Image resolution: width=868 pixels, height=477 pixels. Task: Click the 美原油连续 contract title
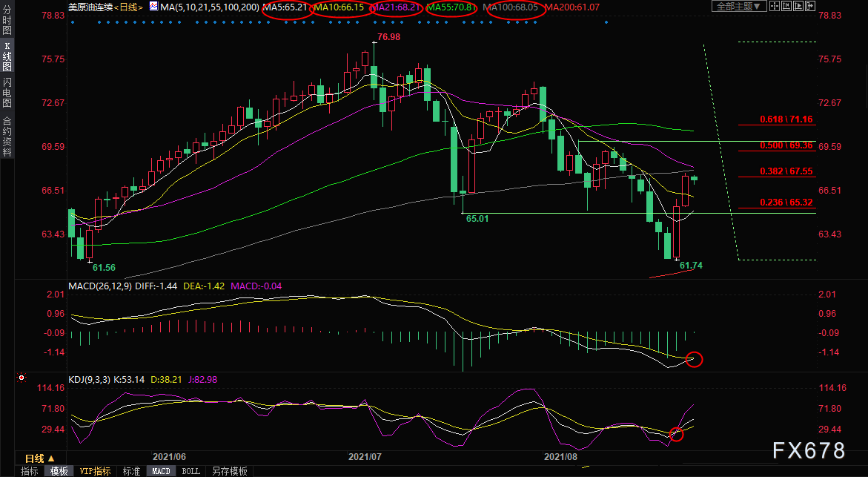(90, 7)
